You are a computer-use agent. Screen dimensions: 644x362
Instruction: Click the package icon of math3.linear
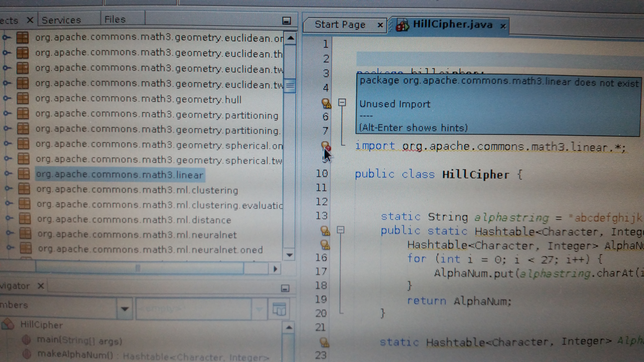pyautogui.click(x=24, y=174)
